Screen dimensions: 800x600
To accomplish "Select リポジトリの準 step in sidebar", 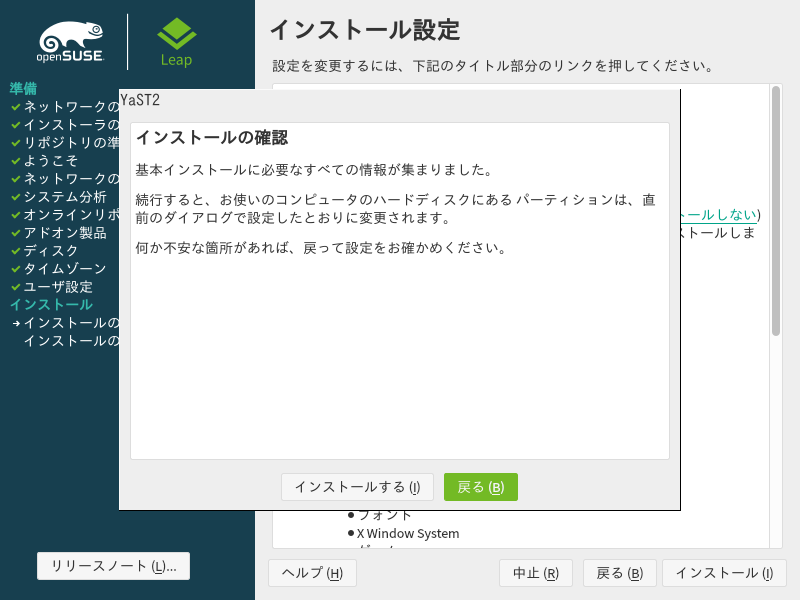I will click(71, 143).
